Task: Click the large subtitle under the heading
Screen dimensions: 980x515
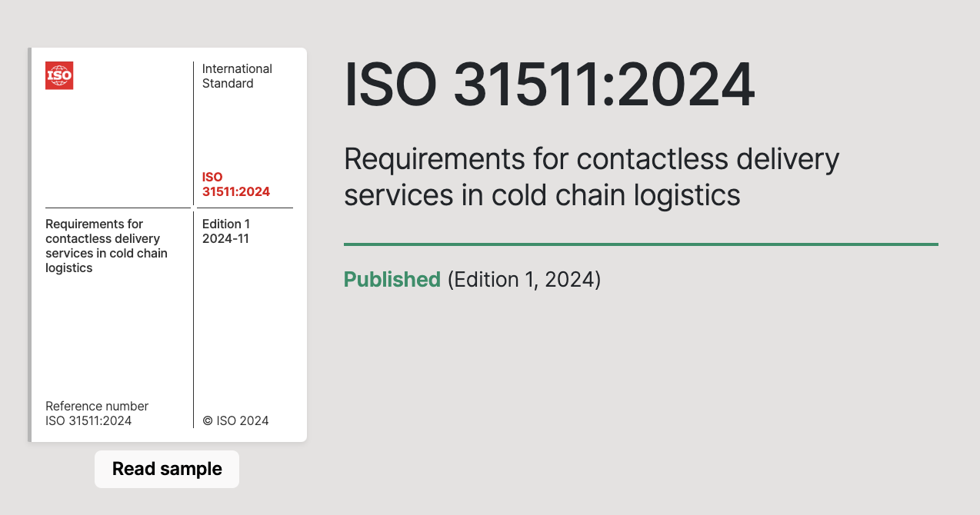Action: click(591, 177)
